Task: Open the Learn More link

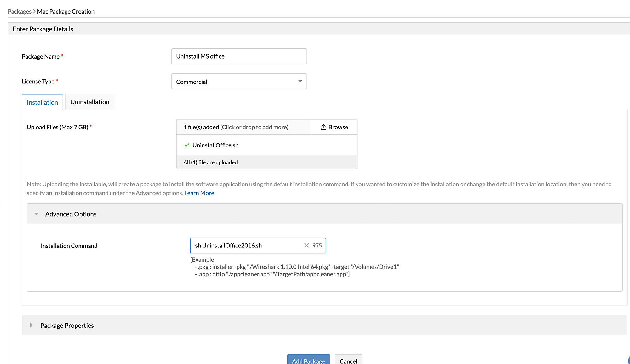Action: [199, 193]
